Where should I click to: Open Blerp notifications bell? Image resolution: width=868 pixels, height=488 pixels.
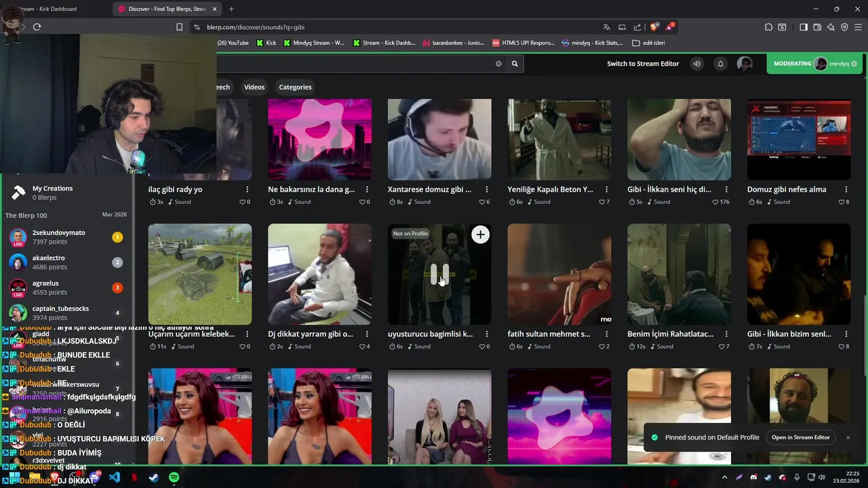[720, 64]
